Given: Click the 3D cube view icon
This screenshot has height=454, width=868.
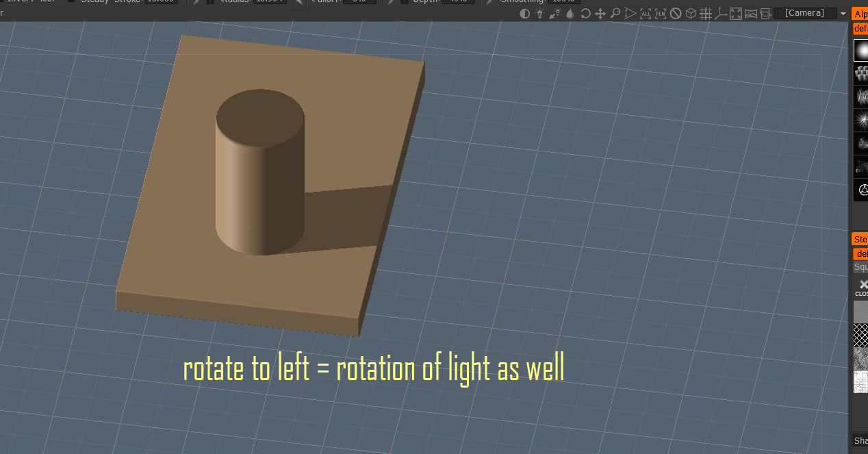Looking at the screenshot, I should 691,14.
